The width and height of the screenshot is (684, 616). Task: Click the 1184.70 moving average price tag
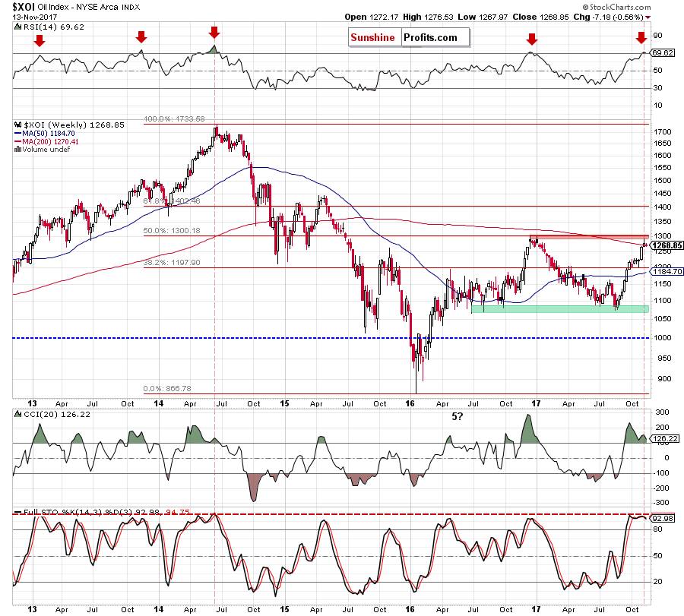click(x=667, y=272)
